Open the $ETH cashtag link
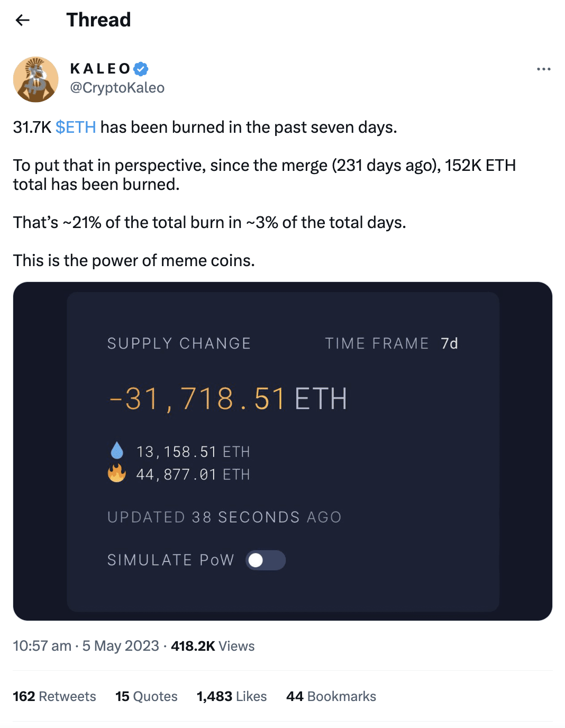The height and width of the screenshot is (728, 565). point(76,127)
